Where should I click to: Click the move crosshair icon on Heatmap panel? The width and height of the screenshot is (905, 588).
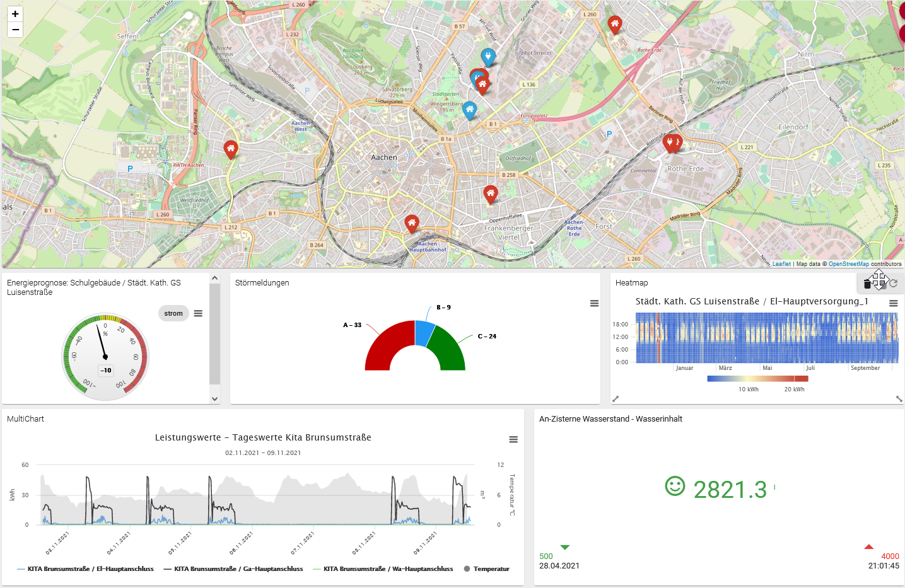pos(880,279)
